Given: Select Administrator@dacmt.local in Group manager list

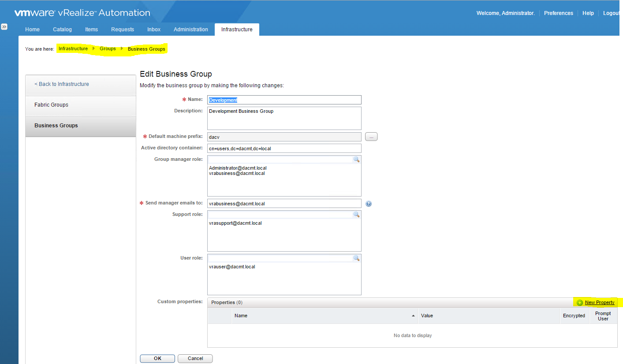Looking at the screenshot, I should coord(238,168).
